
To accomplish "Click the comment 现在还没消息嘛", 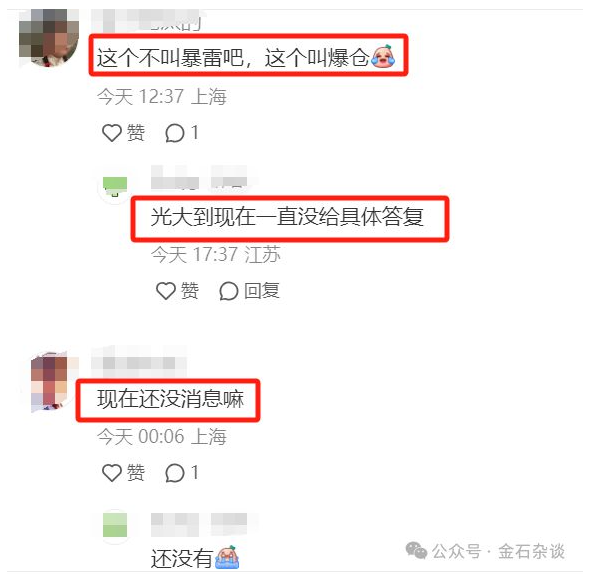I will (170, 399).
